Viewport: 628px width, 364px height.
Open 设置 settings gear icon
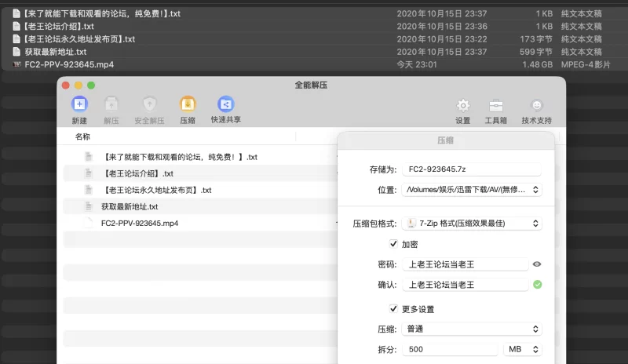pyautogui.click(x=463, y=106)
